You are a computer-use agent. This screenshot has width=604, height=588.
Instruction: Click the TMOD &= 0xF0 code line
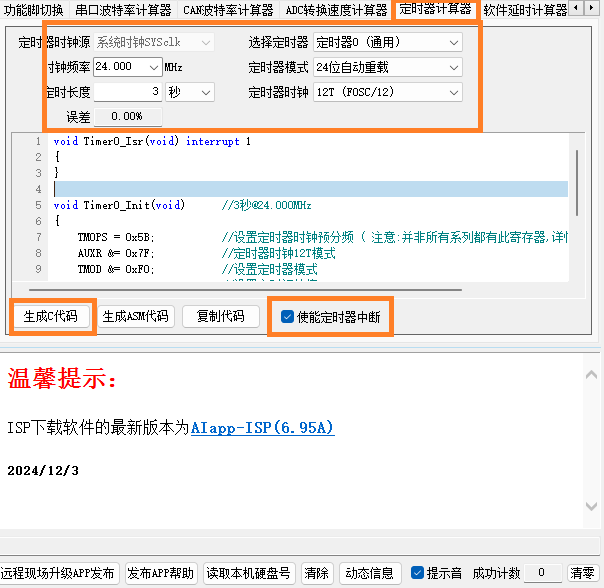coord(116,269)
